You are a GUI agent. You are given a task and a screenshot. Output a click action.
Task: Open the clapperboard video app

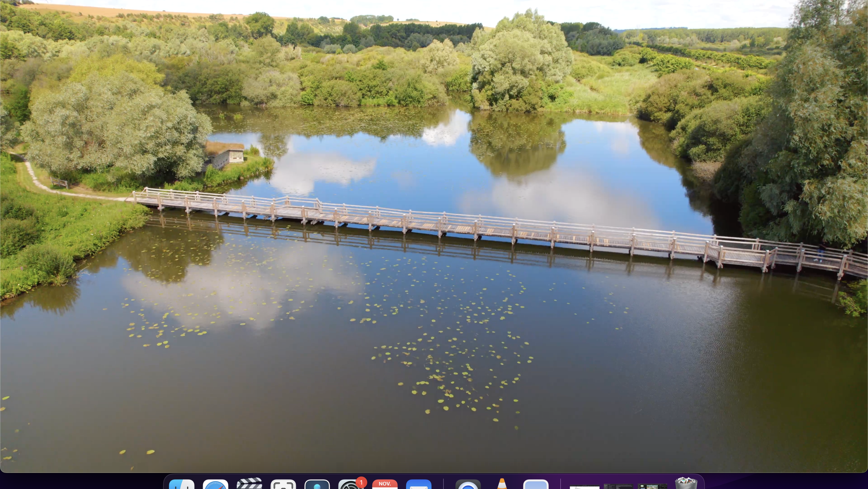249,484
